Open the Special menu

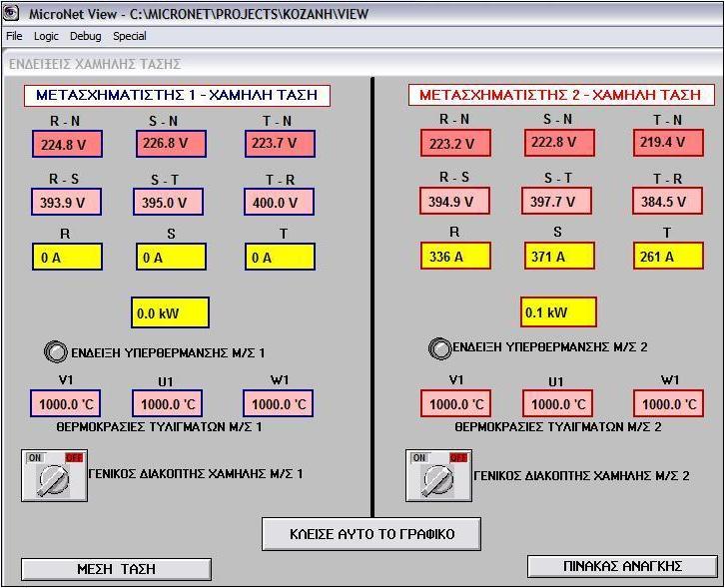[x=130, y=36]
